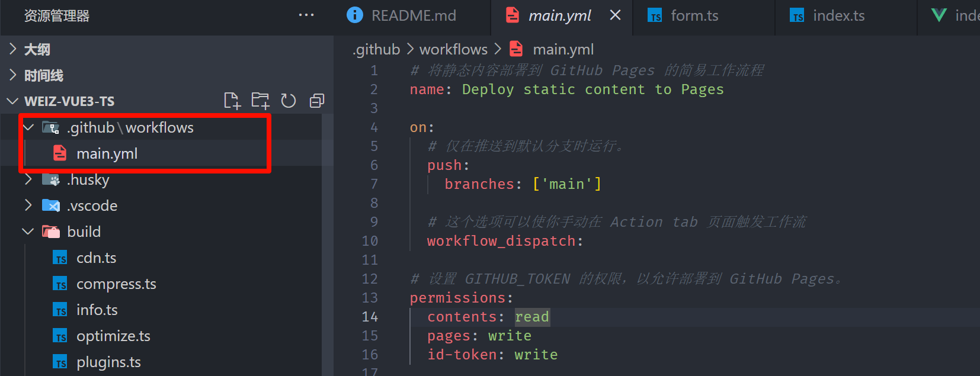Click the TS icon beside cdn.ts

point(60,258)
